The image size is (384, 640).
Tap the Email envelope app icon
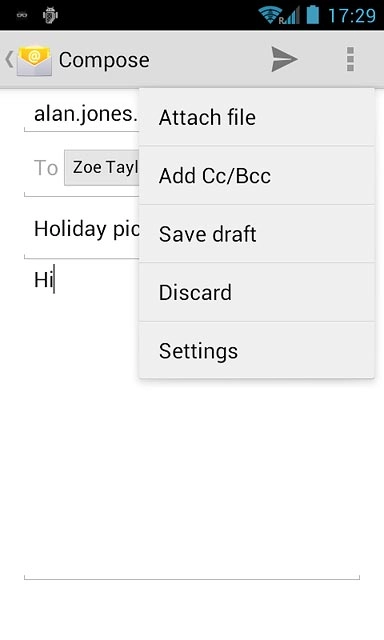pyautogui.click(x=34, y=61)
